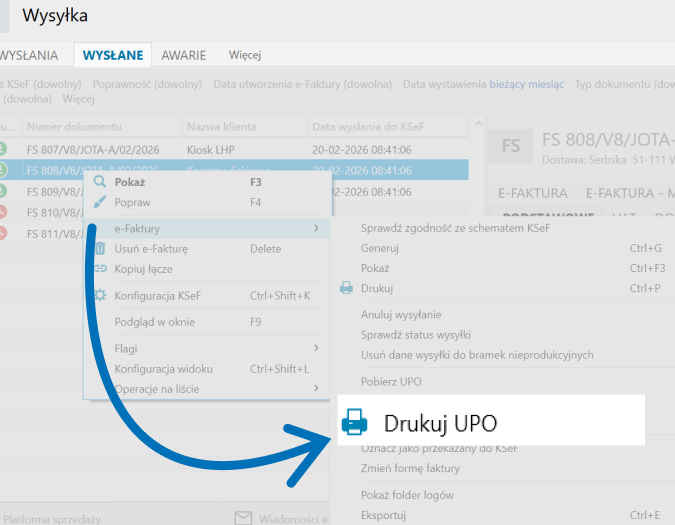Click the brush icon beside Popraw
Viewport: 675px width, 525px height.
coord(100,202)
